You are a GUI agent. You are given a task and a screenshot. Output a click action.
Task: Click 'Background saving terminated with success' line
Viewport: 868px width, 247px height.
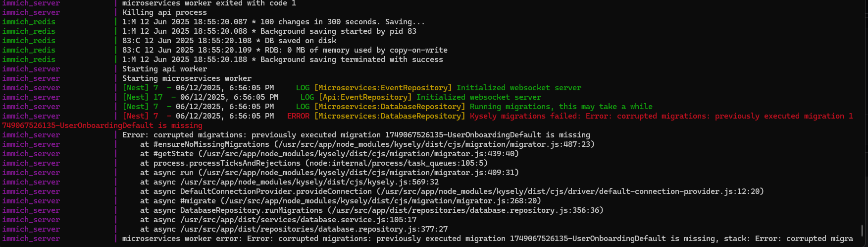[352, 60]
